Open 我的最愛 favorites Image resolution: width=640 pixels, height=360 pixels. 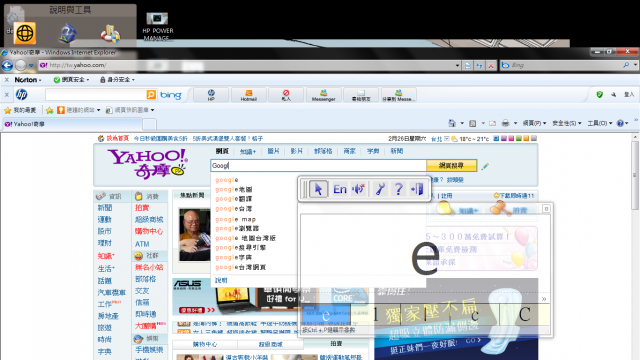pyautogui.click(x=20, y=110)
